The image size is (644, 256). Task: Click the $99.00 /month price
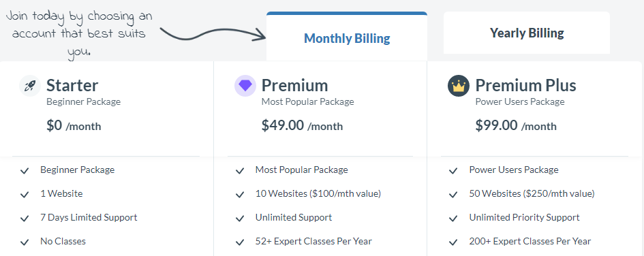click(x=516, y=125)
